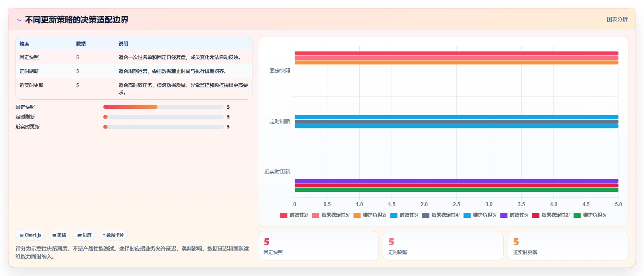Viewport: 644px width, 276px height.
Task: Select the 固定快照 table row cell
Action: click(29, 57)
